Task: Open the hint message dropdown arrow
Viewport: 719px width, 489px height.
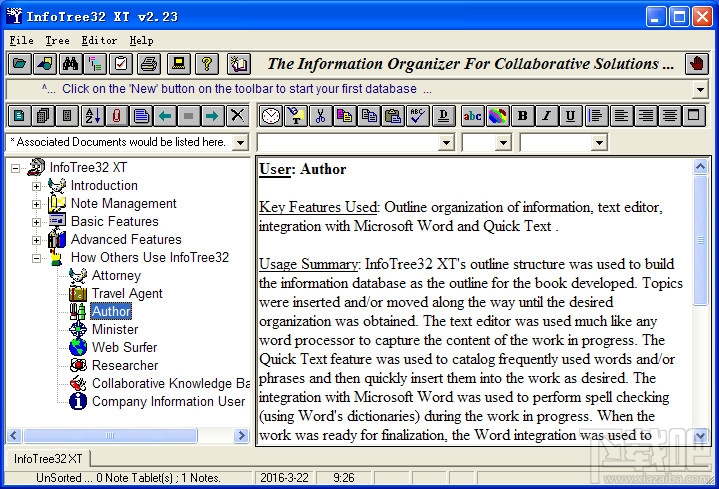Action: coord(700,89)
